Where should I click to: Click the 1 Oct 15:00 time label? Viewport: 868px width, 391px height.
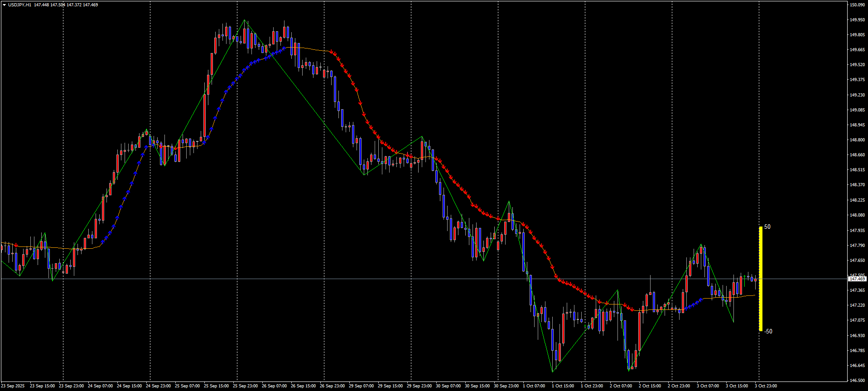[563, 386]
